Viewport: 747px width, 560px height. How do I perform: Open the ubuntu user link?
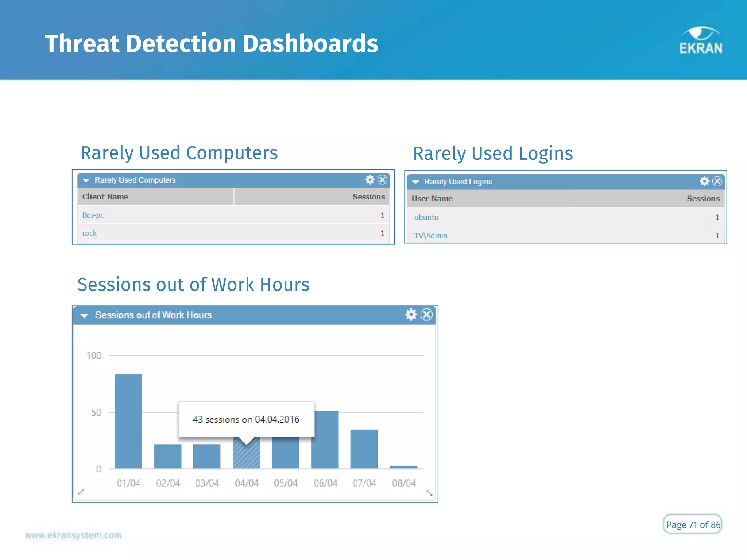click(x=426, y=217)
